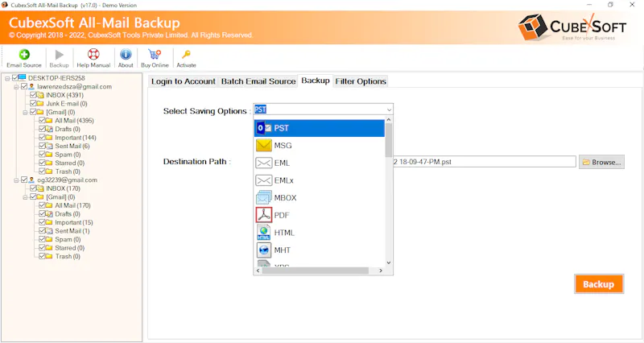Uncheck the DESKTOP-IERS258 root checkbox

[x=15, y=77]
